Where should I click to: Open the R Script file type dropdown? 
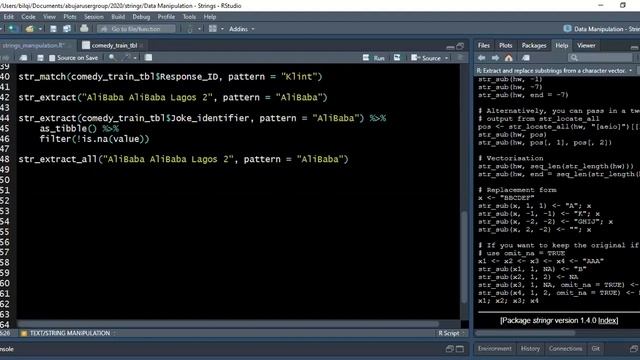pyautogui.click(x=451, y=333)
